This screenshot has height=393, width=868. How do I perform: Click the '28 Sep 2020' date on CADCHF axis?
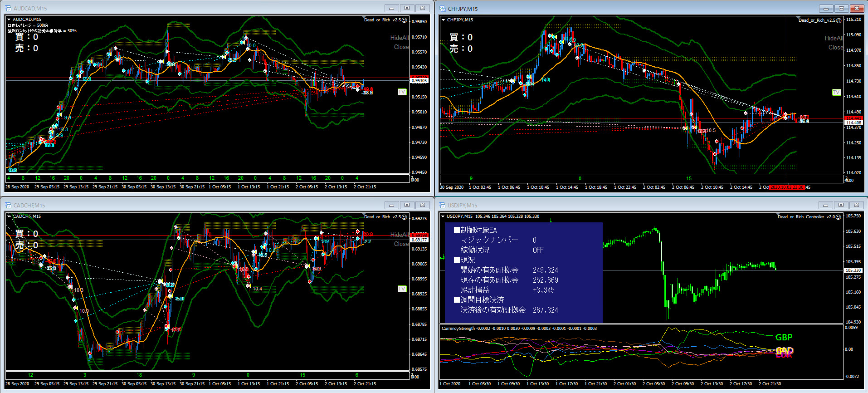17,384
